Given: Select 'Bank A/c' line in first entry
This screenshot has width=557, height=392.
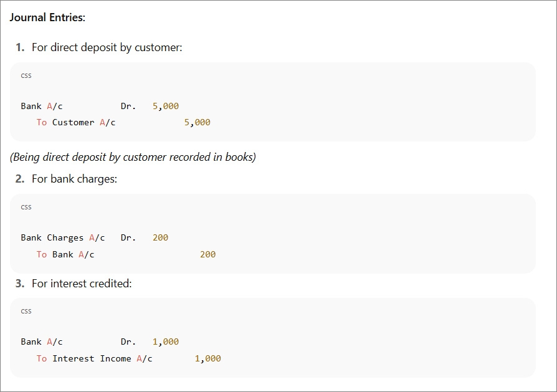Looking at the screenshot, I should click(42, 107).
